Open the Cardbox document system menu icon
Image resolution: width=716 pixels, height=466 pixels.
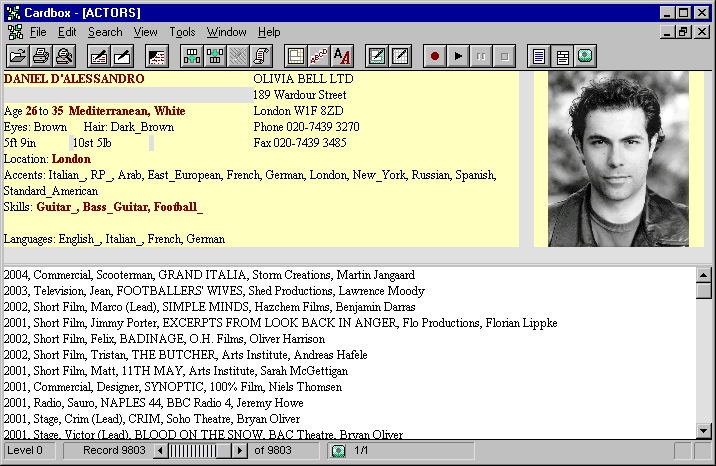click(x=14, y=32)
